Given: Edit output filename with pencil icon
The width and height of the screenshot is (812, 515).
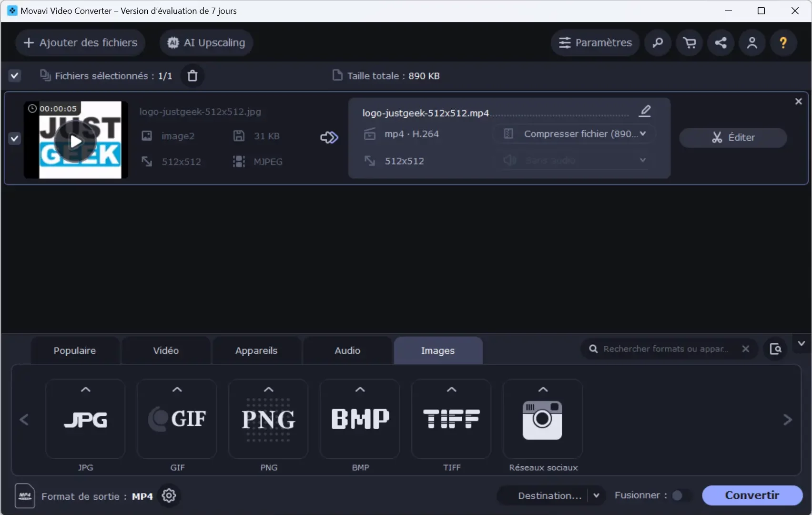Looking at the screenshot, I should (645, 111).
